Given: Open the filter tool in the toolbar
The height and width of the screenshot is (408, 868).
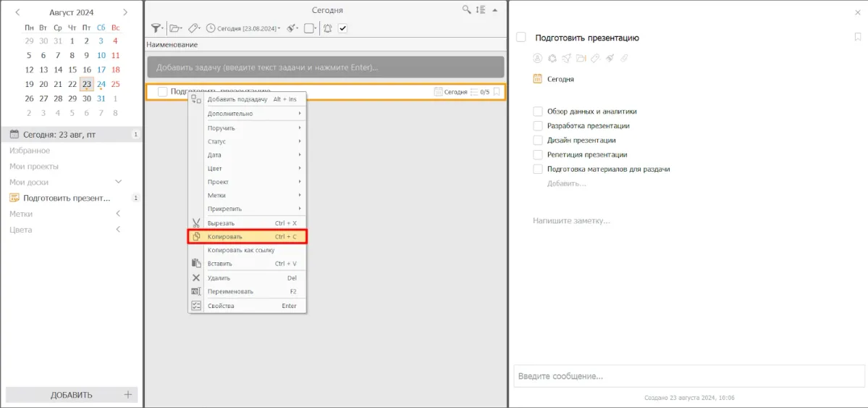Looking at the screenshot, I should (x=155, y=28).
